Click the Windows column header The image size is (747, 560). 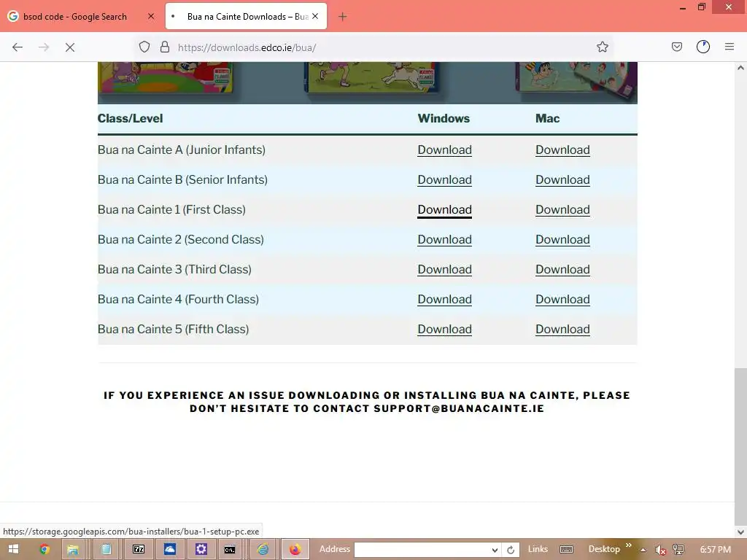pos(444,119)
